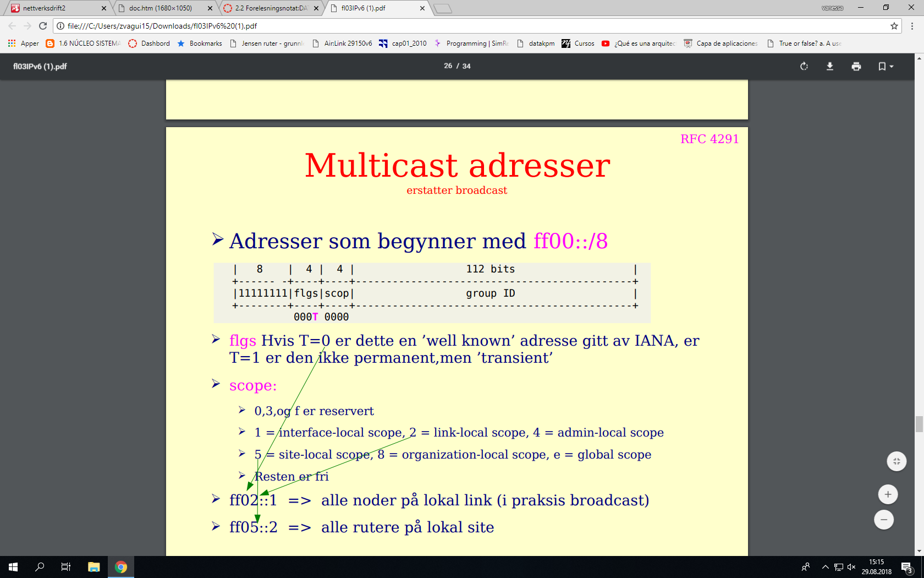Click ff00::/8 address text
Screen dimensions: 924x578
pyautogui.click(x=571, y=241)
